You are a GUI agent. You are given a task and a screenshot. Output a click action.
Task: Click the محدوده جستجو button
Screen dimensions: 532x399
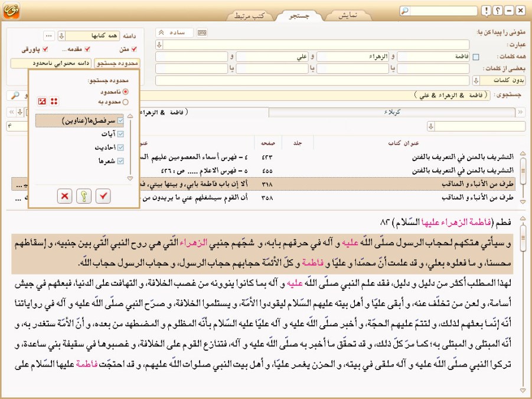coord(117,63)
